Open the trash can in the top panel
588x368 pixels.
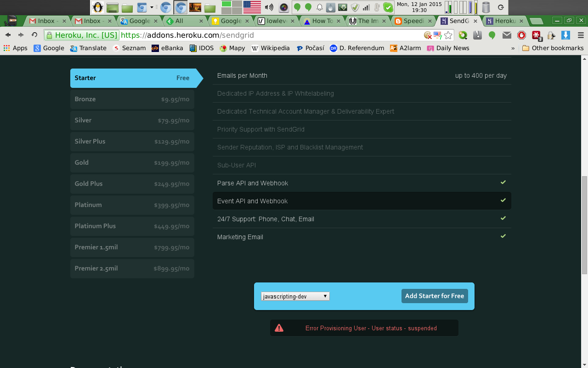click(486, 7)
